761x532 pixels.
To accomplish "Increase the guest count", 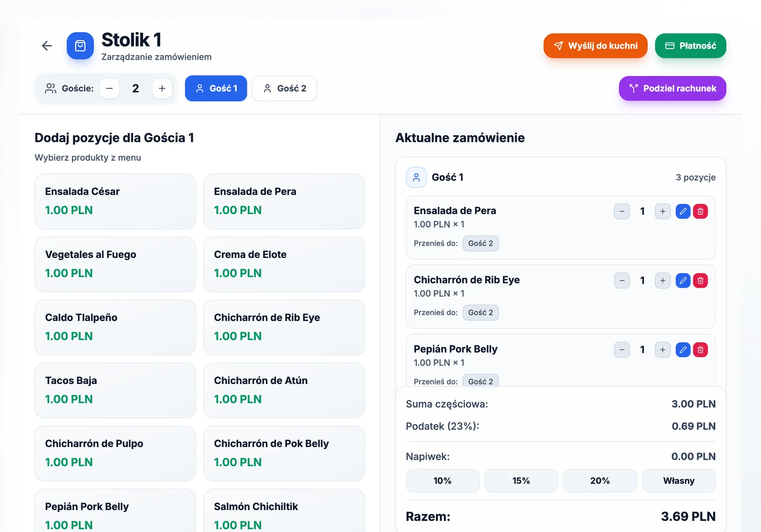I will (x=162, y=88).
